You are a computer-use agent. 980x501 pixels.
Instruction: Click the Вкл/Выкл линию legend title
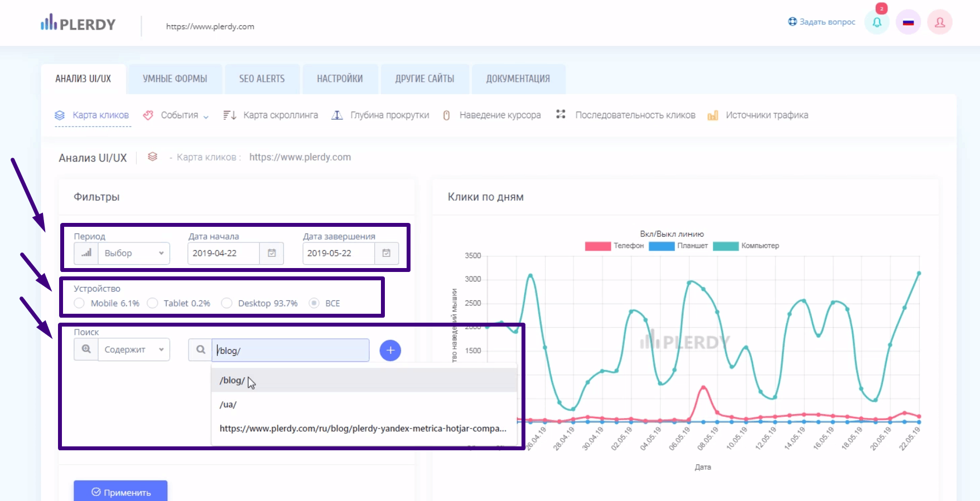672,234
